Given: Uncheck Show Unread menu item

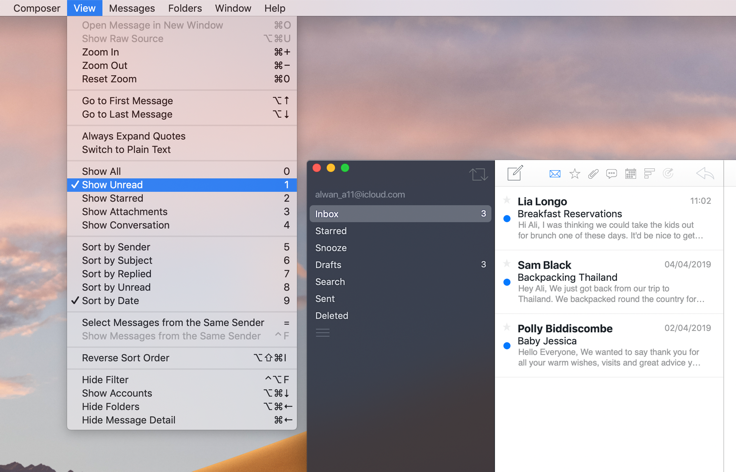Looking at the screenshot, I should tap(182, 185).
